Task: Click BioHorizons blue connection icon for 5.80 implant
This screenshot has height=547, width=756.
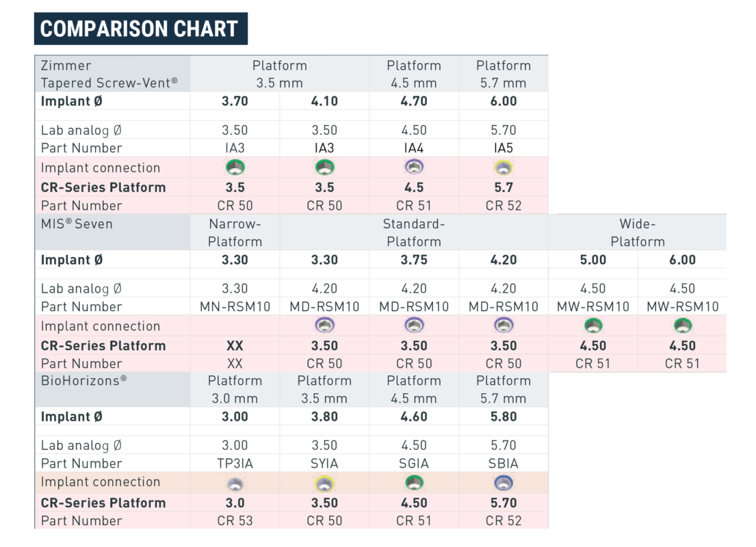Action: click(x=504, y=483)
